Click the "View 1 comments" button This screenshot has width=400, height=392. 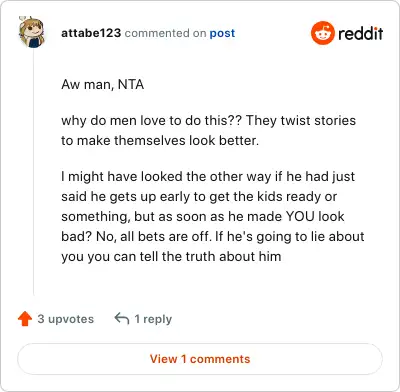click(x=200, y=359)
